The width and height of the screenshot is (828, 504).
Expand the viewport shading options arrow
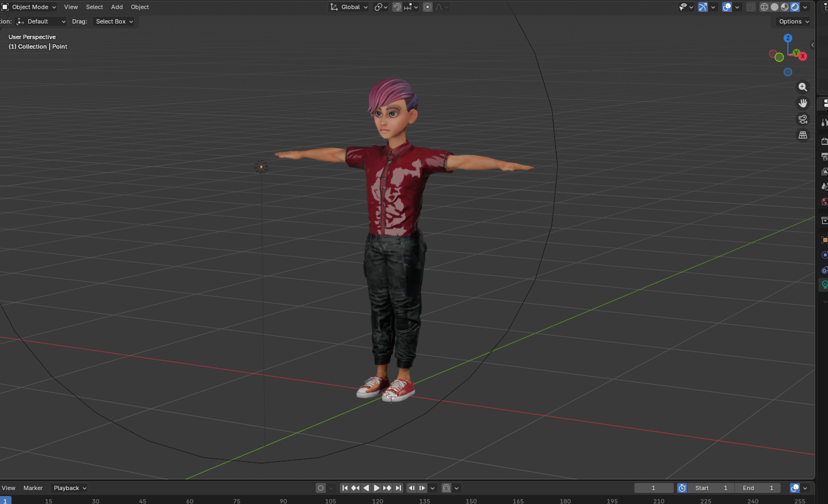(805, 7)
